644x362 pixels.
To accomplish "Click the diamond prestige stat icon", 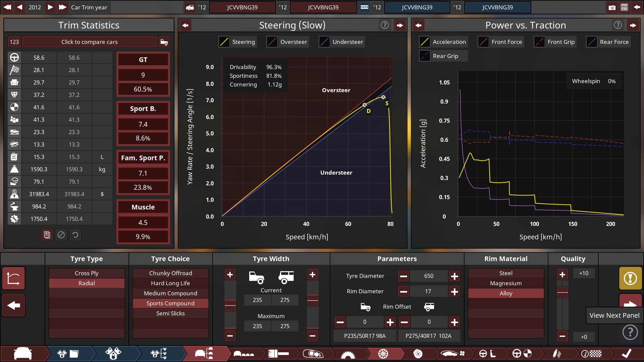I will (x=14, y=95).
